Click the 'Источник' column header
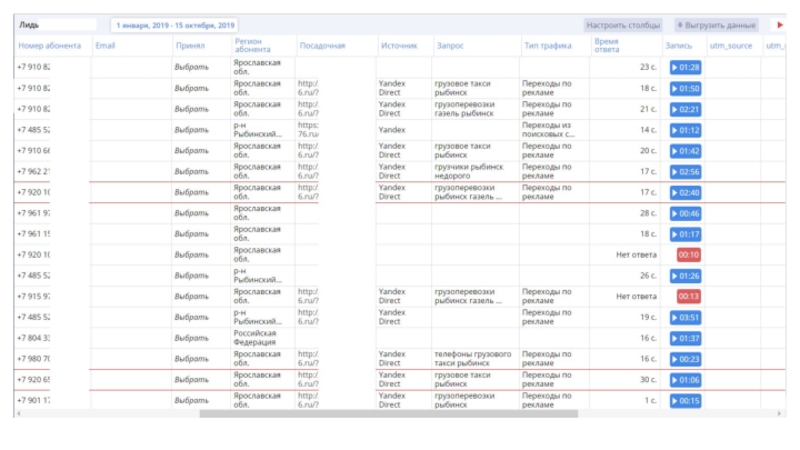Image resolution: width=800 pixels, height=450 pixels. [x=398, y=46]
